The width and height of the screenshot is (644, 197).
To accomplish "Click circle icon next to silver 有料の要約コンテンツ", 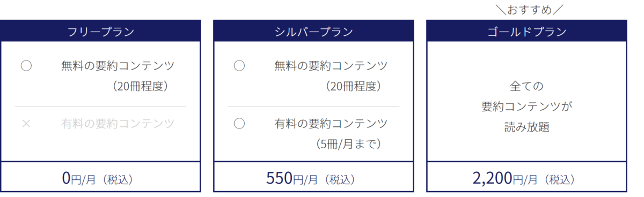I will pos(239,124).
